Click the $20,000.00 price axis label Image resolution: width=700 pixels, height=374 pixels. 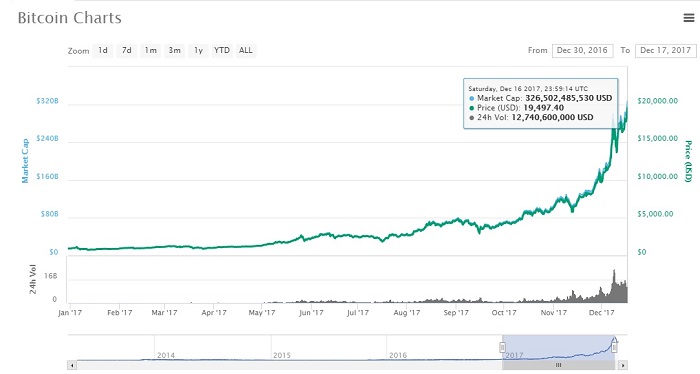pyautogui.click(x=658, y=101)
